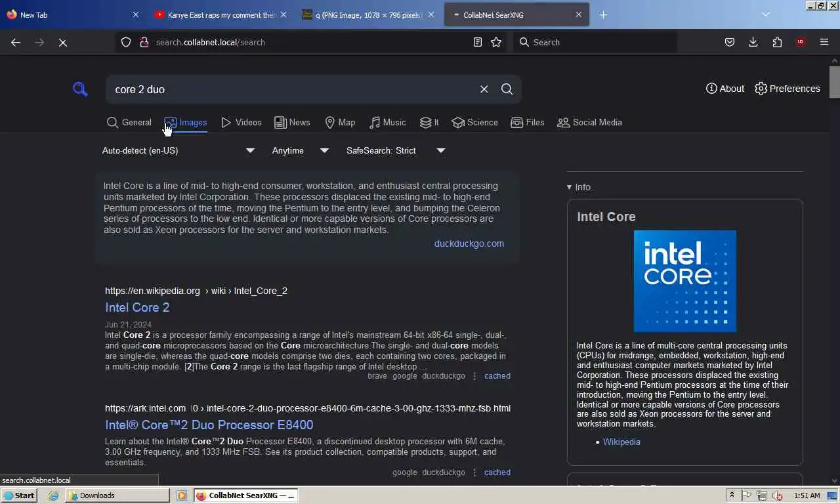Open Wikipedia link in Intel Core infobox
The image size is (840, 504).
click(621, 442)
